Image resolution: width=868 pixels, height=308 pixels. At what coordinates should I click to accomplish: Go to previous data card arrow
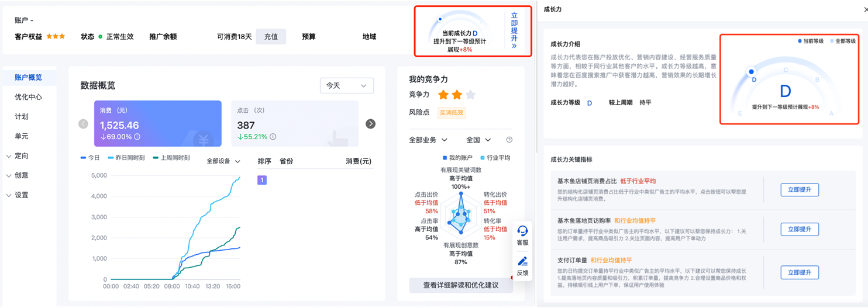[83, 124]
